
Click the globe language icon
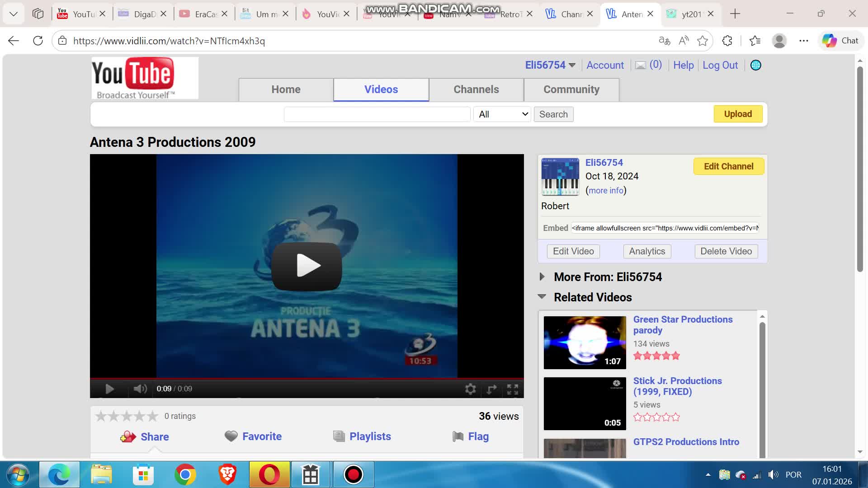click(755, 65)
